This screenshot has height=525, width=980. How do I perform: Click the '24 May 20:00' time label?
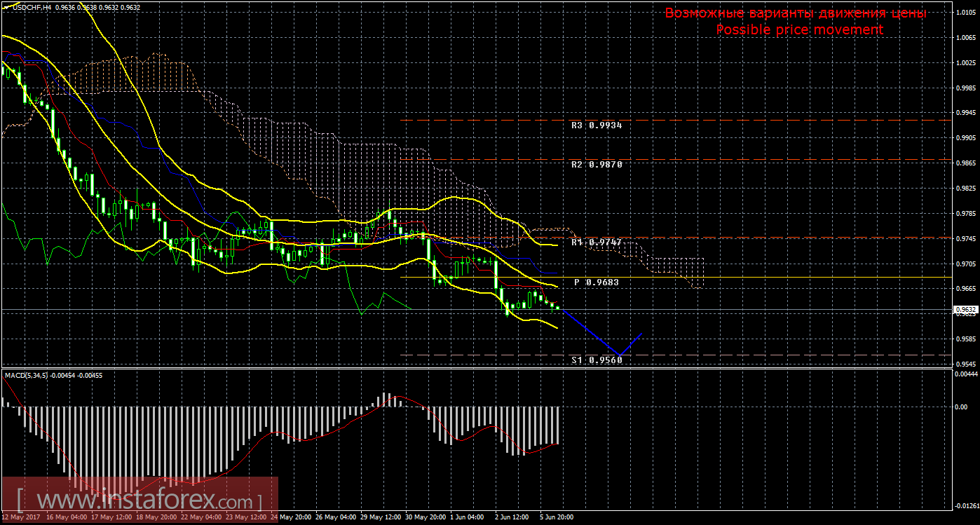(292, 517)
